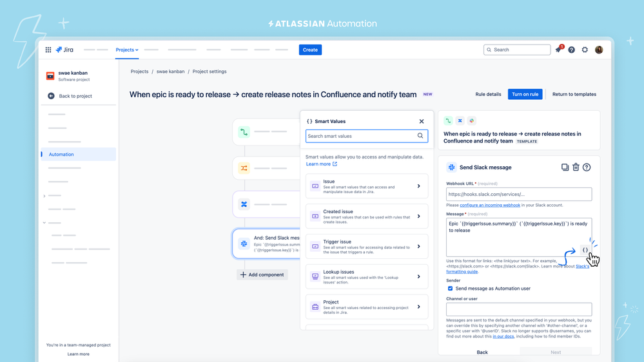Screen dimensions: 644x362
Task: Click the top Search field
Action: tap(516, 50)
